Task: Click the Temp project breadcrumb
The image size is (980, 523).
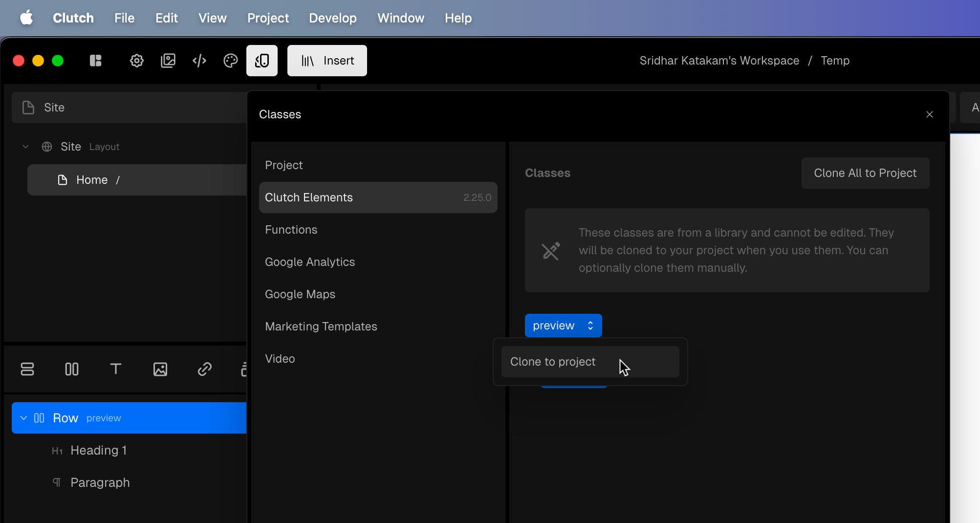Action: [835, 61]
